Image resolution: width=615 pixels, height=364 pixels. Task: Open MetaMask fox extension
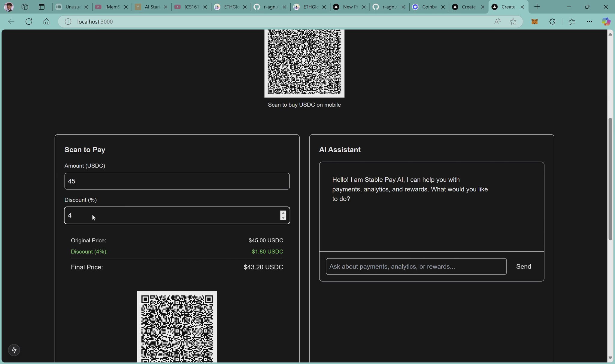pos(535,21)
